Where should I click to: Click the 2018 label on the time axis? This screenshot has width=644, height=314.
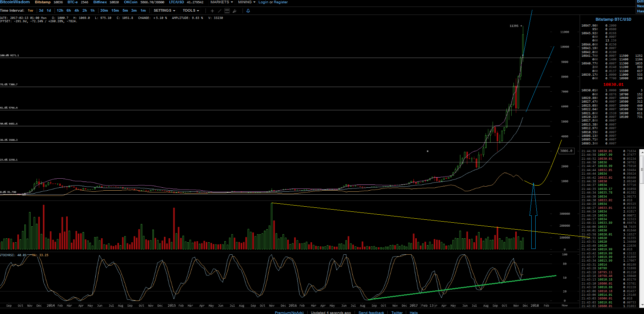pos(535,306)
